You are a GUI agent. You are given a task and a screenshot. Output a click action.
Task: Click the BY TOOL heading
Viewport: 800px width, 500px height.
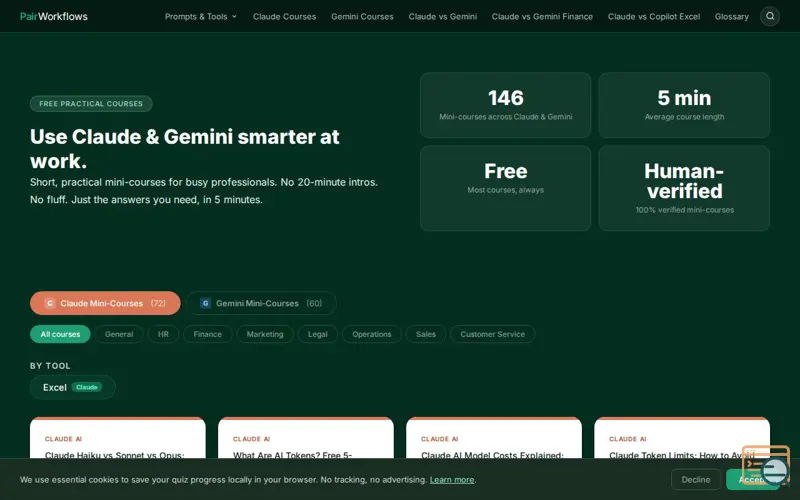[50, 366]
